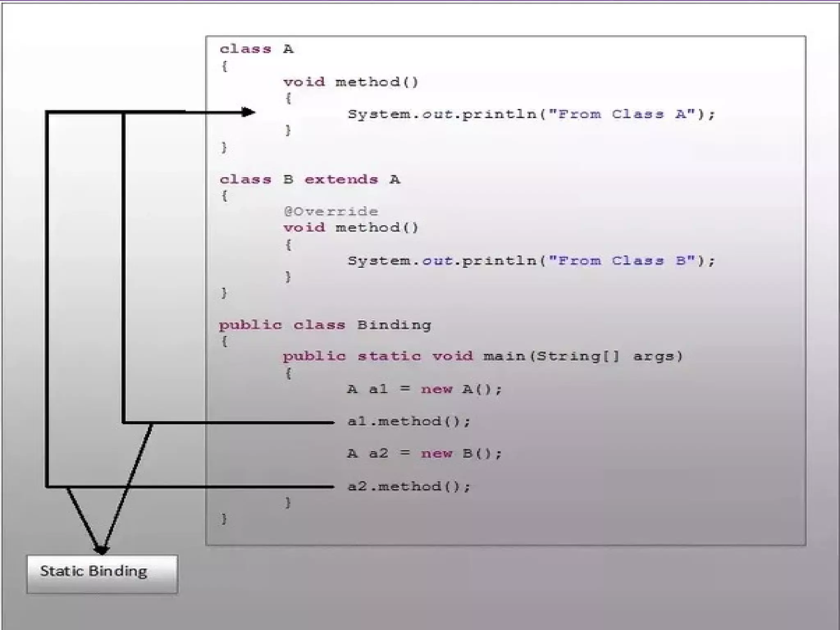The image size is (840, 630).
Task: Click the 'static' keyword in main
Action: click(x=389, y=356)
